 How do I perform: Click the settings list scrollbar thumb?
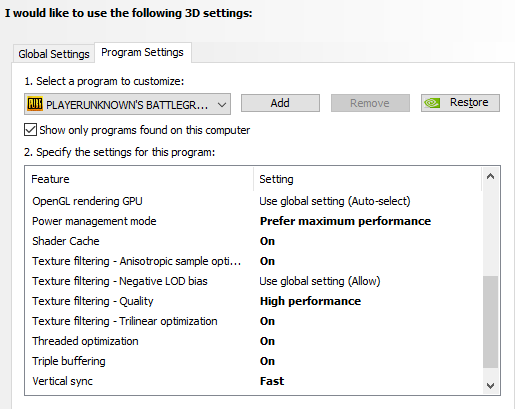pos(490,322)
